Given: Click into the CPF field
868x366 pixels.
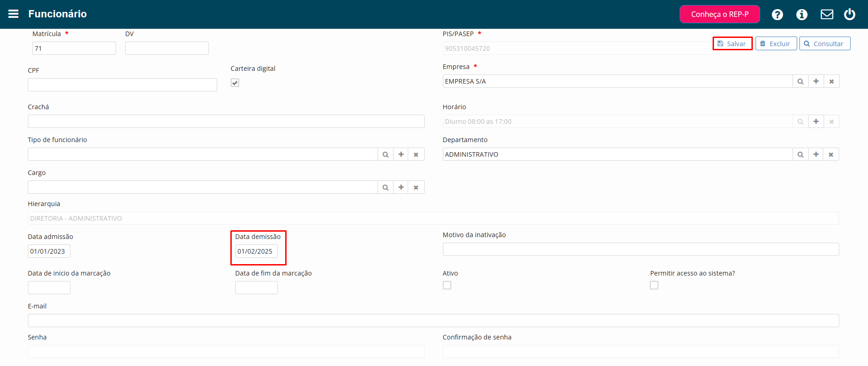Looking at the screenshot, I should pyautogui.click(x=122, y=85).
